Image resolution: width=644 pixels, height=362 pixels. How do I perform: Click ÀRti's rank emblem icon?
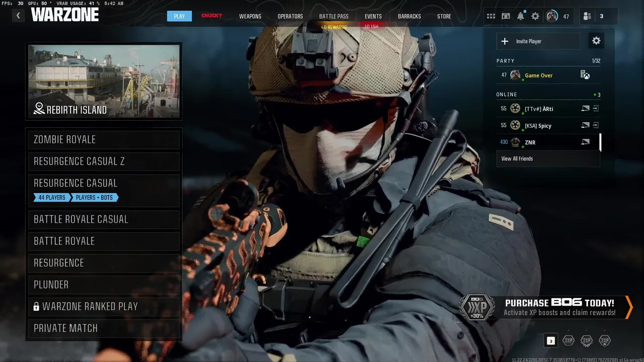515,109
